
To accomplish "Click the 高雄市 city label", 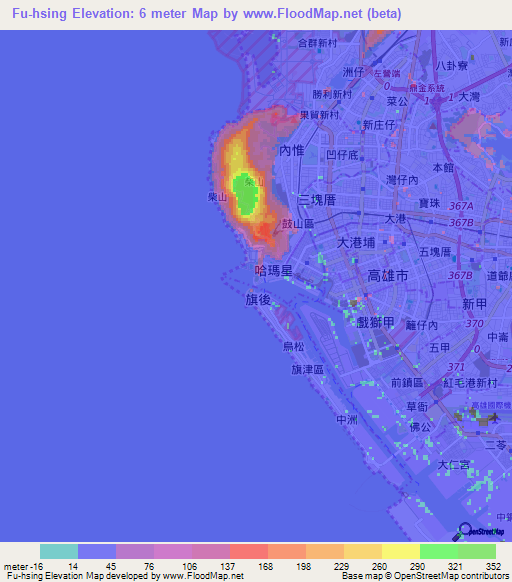I will coord(388,276).
